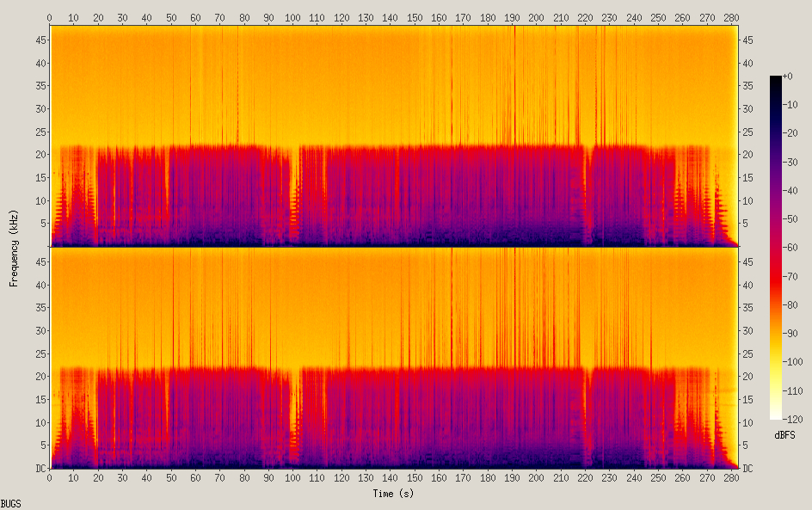The image size is (812, 510).
Task: Click the silent gap near 100 s in the upper channel
Action: pyautogui.click(x=294, y=197)
